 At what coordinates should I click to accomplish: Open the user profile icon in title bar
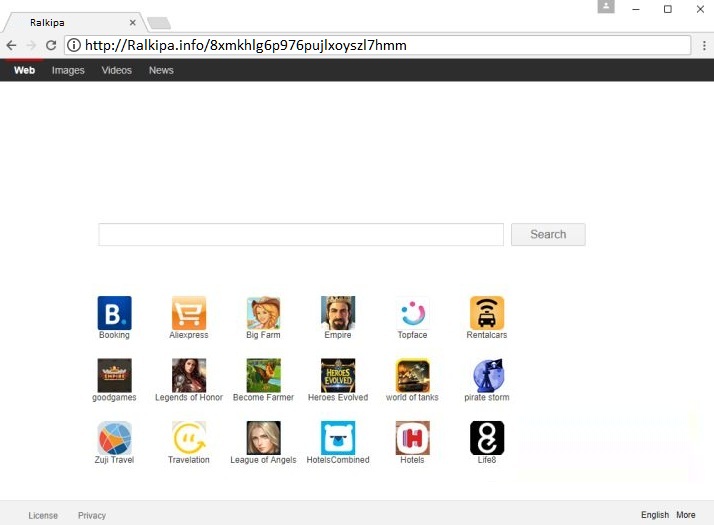point(606,7)
